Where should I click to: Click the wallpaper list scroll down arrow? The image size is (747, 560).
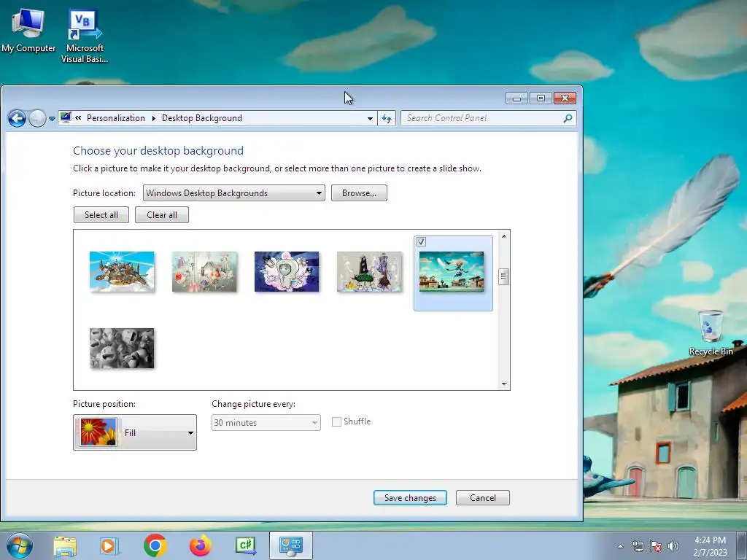pyautogui.click(x=504, y=384)
